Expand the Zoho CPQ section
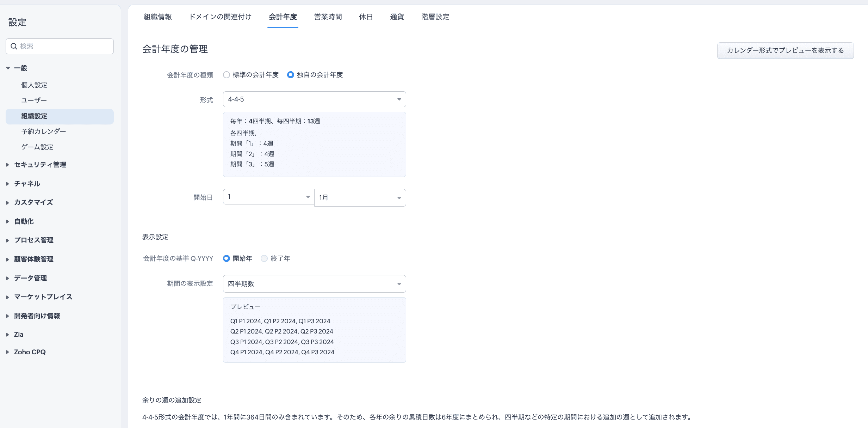This screenshot has width=868, height=428. pyautogui.click(x=8, y=352)
